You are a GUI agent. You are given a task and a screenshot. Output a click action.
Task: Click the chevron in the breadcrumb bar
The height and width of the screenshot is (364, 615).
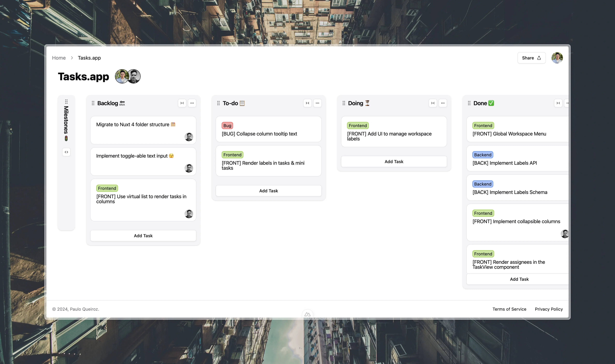[x=72, y=58]
